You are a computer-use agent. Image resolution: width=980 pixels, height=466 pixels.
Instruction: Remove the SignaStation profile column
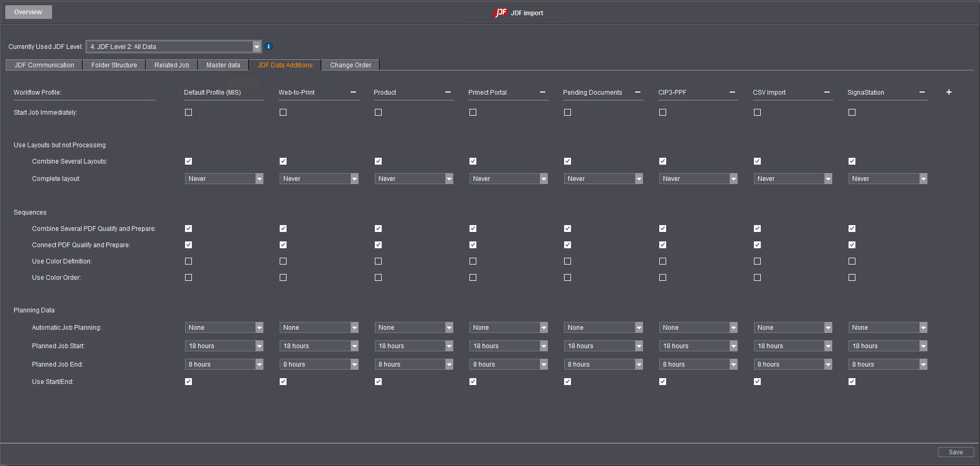tap(922, 92)
